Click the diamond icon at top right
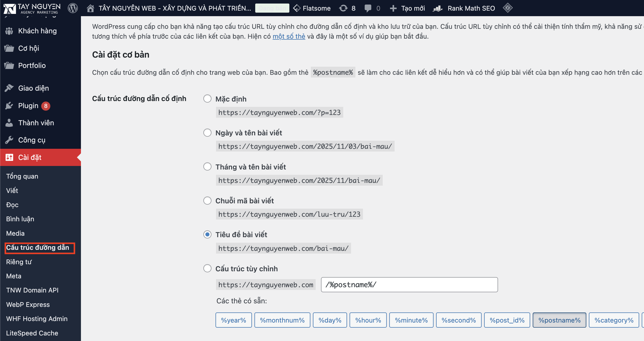The width and height of the screenshot is (644, 341). point(508,8)
